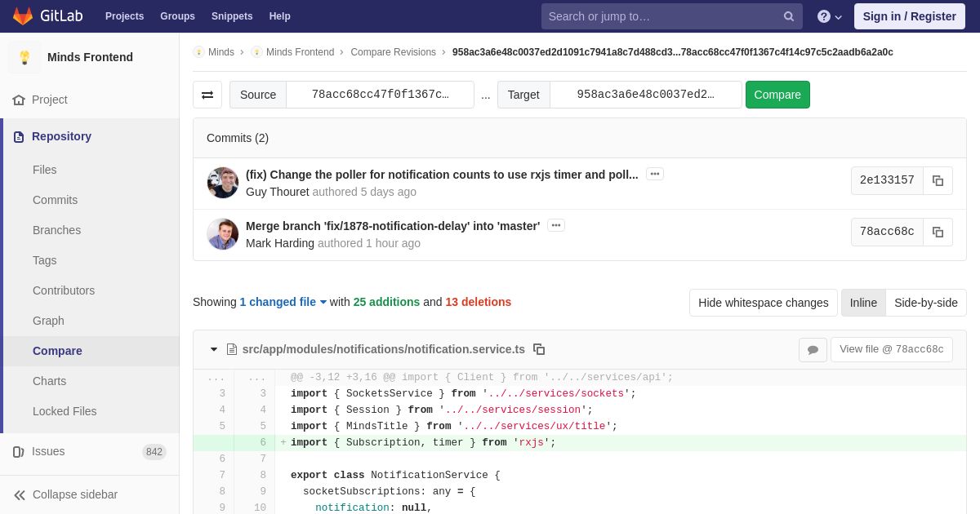Click the swap revisions arrows icon
This screenshot has width=980, height=514.
(x=207, y=95)
